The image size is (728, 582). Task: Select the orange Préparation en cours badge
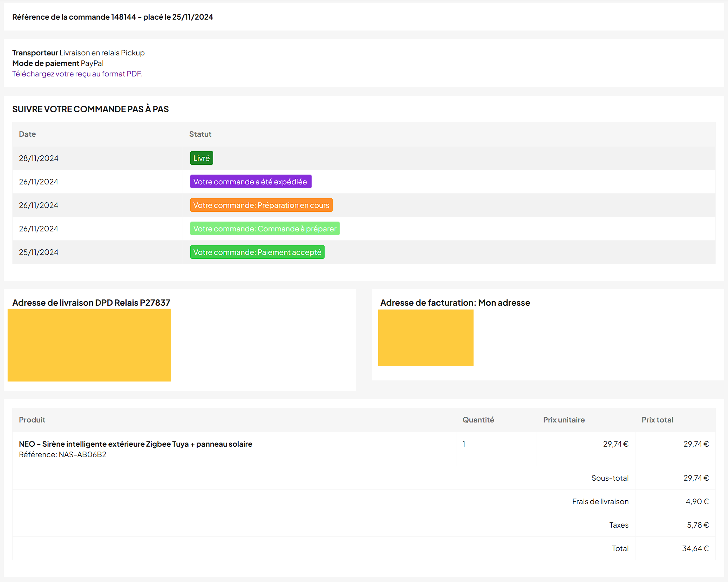[261, 205]
